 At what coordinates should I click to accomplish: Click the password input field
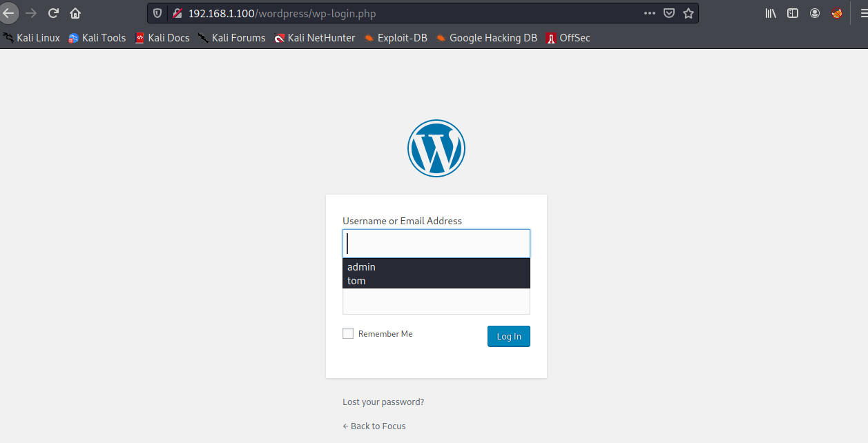[436, 301]
